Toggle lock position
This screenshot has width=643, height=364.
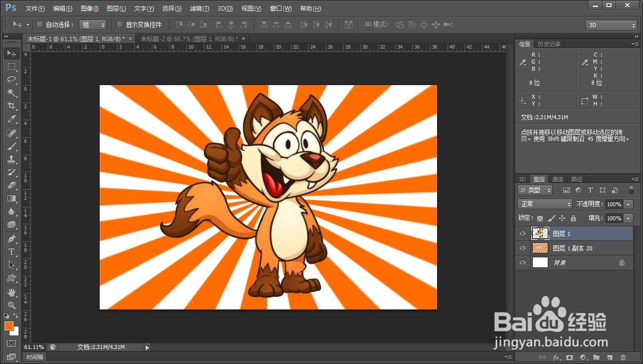tap(562, 218)
